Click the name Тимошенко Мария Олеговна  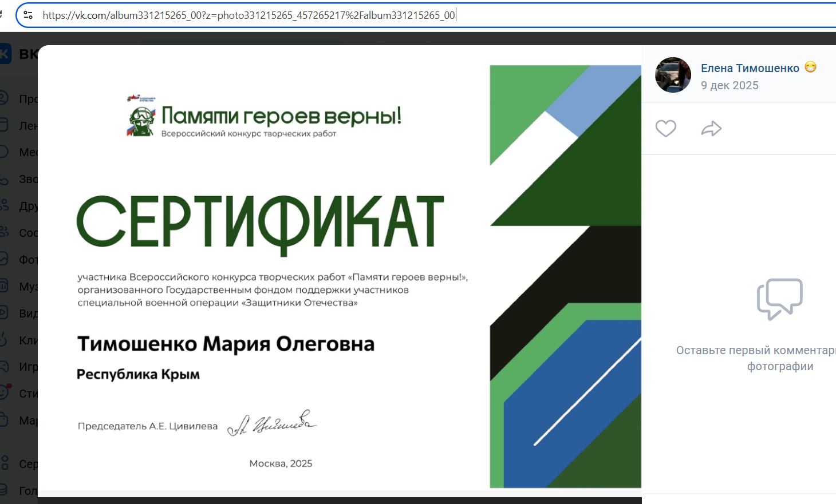(226, 344)
